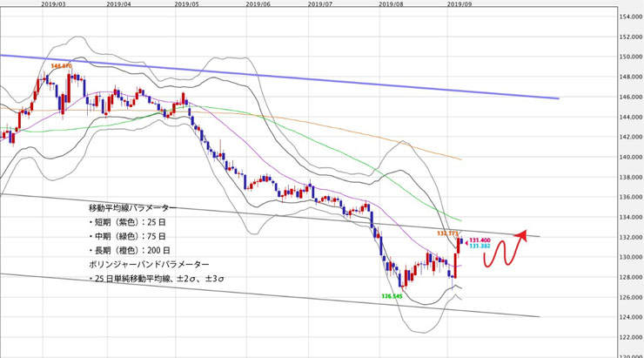Select the 移動平均線パラメーター heading
The width and height of the screenshot is (644, 358).
[132, 208]
